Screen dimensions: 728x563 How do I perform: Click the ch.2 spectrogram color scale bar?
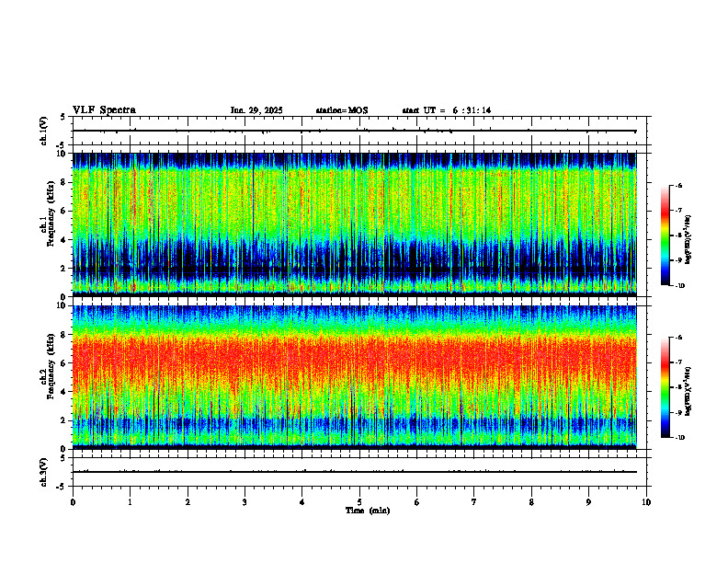click(665, 387)
